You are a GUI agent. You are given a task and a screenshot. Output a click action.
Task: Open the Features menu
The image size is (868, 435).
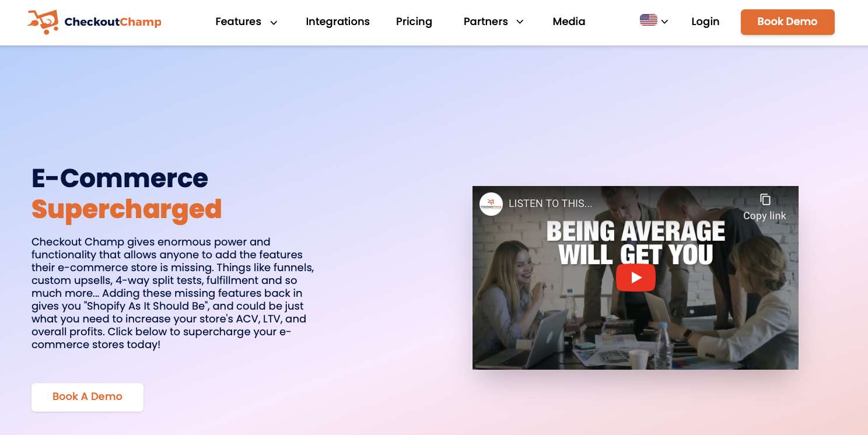[238, 22]
